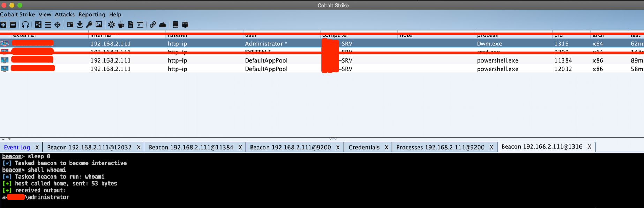This screenshot has height=208, width=644.
Task: Switch to the Event Log tab
Action: coord(17,148)
